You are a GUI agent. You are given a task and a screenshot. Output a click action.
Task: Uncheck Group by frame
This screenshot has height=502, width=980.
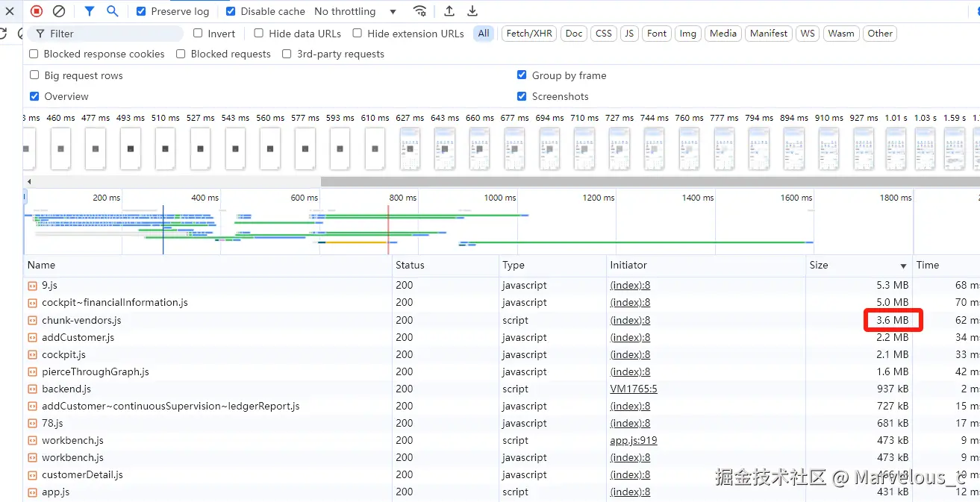522,75
